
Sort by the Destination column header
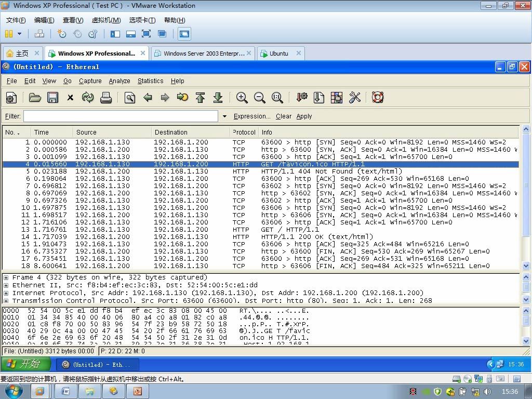click(x=191, y=132)
